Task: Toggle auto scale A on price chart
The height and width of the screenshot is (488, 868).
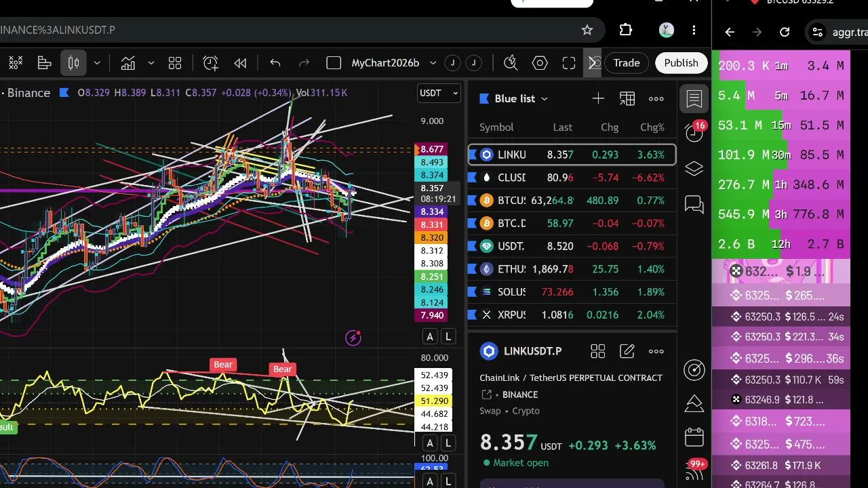Action: pos(430,336)
